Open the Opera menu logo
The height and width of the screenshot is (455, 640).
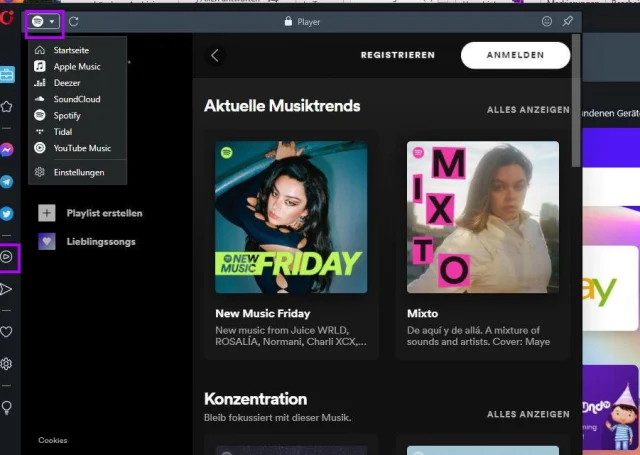point(7,18)
